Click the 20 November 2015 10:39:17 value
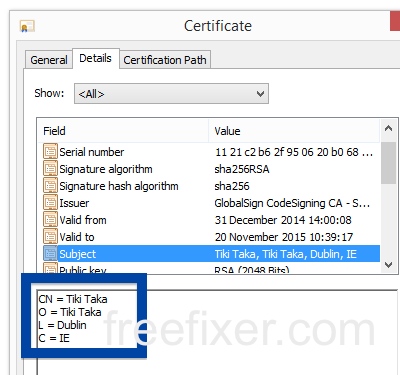 284,237
